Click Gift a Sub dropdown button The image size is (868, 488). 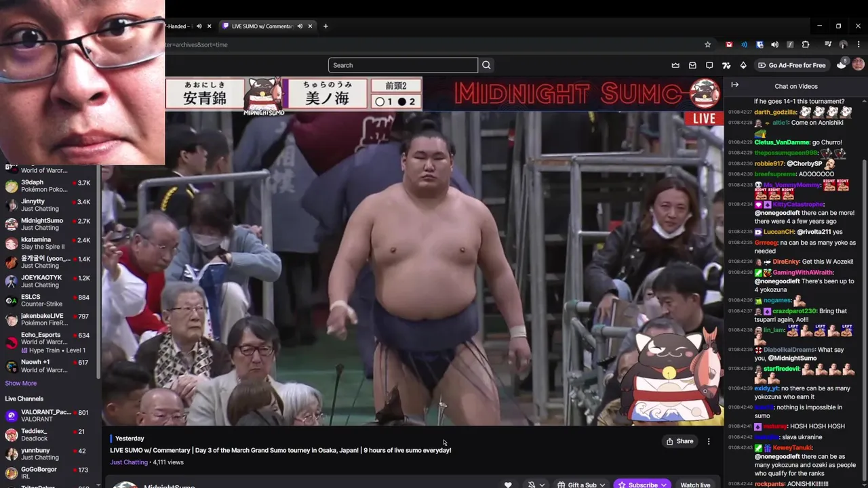point(581,485)
